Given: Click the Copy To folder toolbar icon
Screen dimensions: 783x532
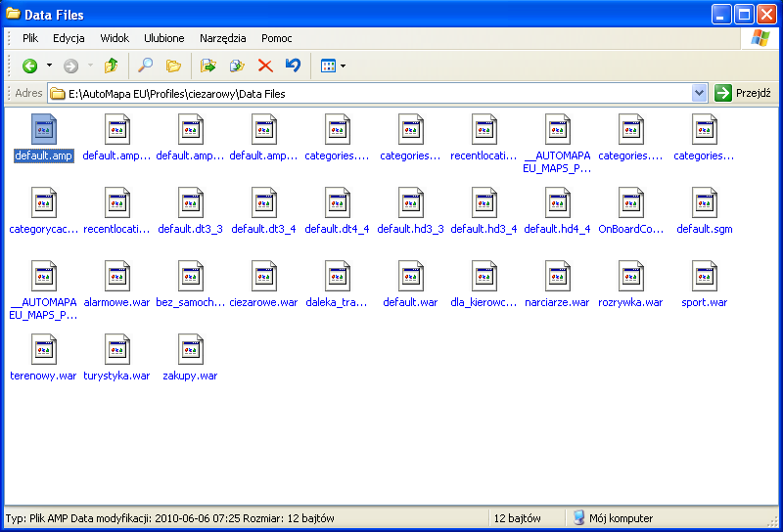Looking at the screenshot, I should (x=236, y=66).
